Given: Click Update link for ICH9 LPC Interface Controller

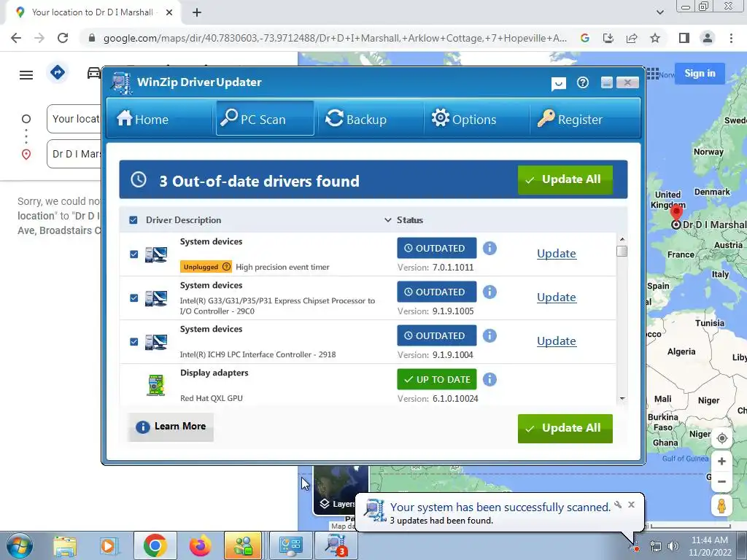Looking at the screenshot, I should pos(557,341).
